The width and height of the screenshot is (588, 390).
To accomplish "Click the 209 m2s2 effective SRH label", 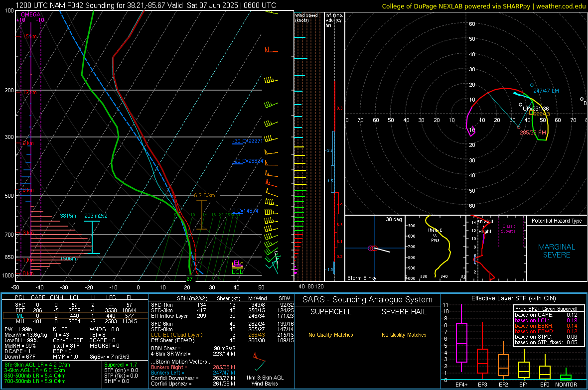I will (x=96, y=216).
